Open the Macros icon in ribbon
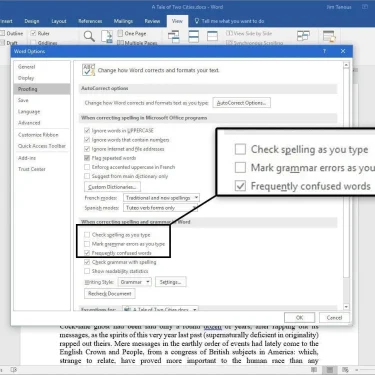Viewport: 375px width, 375px height. point(329,36)
